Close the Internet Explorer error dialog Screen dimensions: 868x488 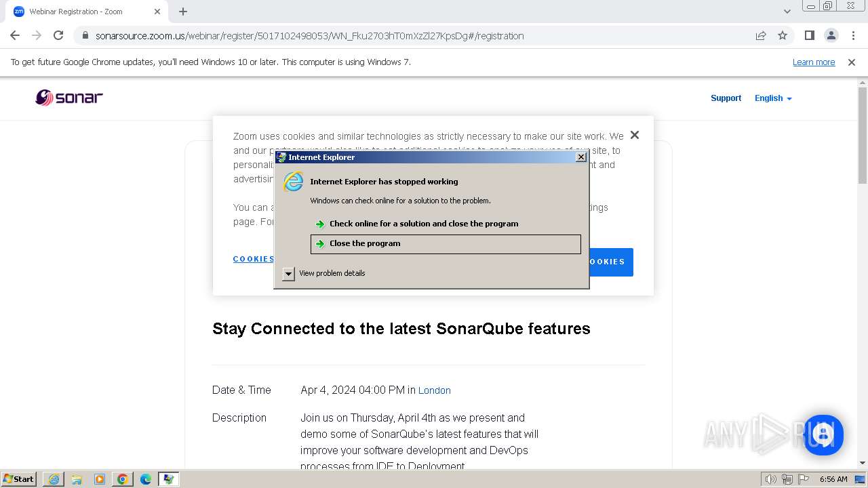(x=581, y=157)
